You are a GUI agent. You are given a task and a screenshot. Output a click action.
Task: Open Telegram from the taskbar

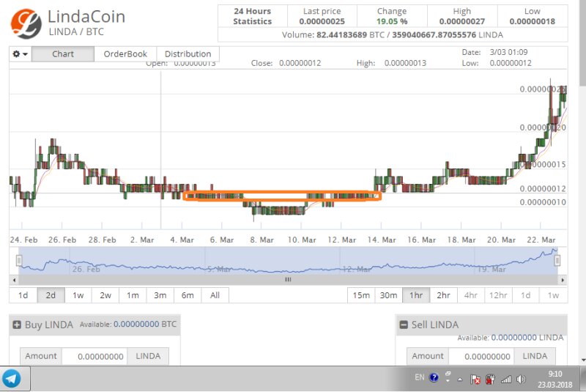12,379
